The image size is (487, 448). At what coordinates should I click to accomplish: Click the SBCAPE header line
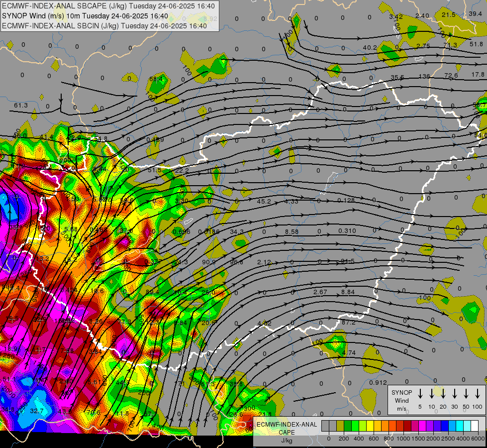[x=108, y=6]
